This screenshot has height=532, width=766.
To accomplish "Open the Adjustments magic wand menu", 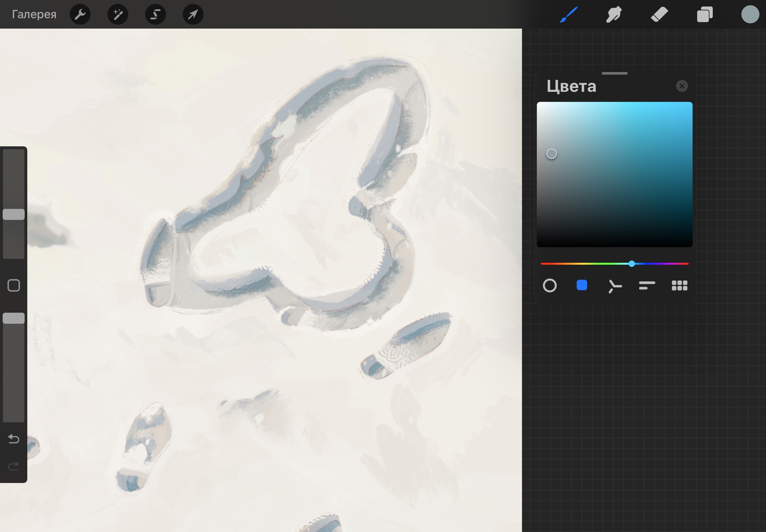I will pos(118,15).
